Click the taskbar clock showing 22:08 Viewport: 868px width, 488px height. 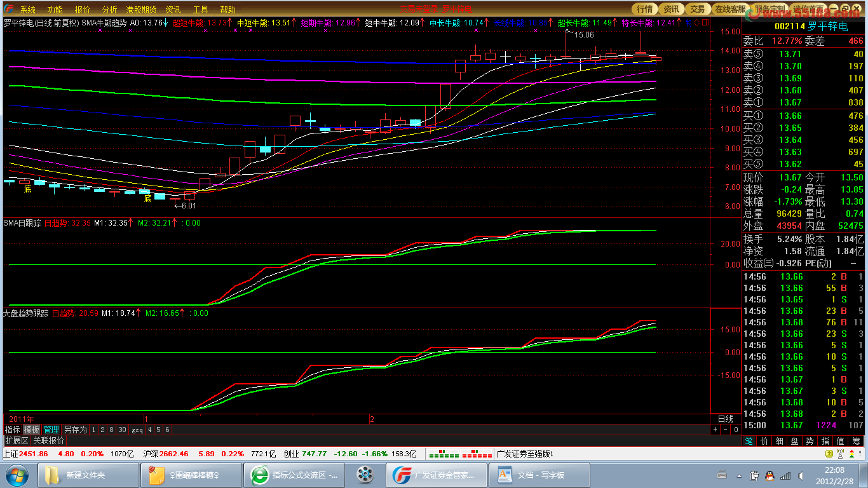click(x=836, y=475)
